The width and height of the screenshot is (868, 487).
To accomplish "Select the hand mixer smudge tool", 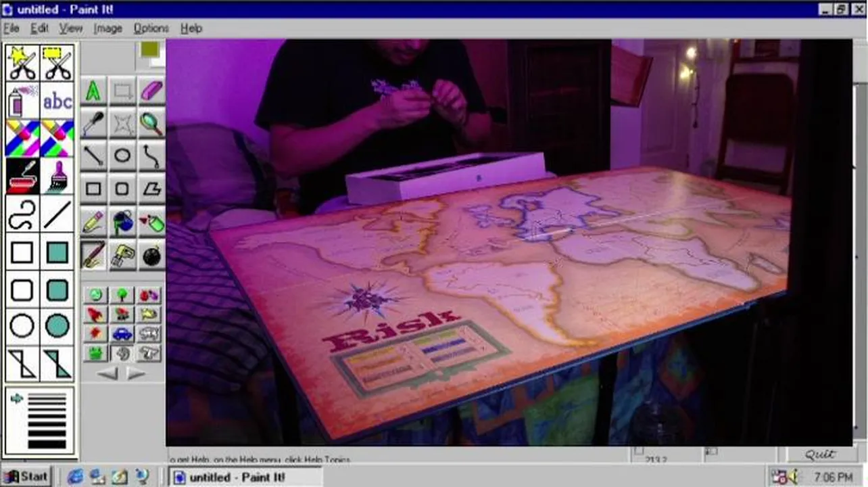I will point(122,256).
